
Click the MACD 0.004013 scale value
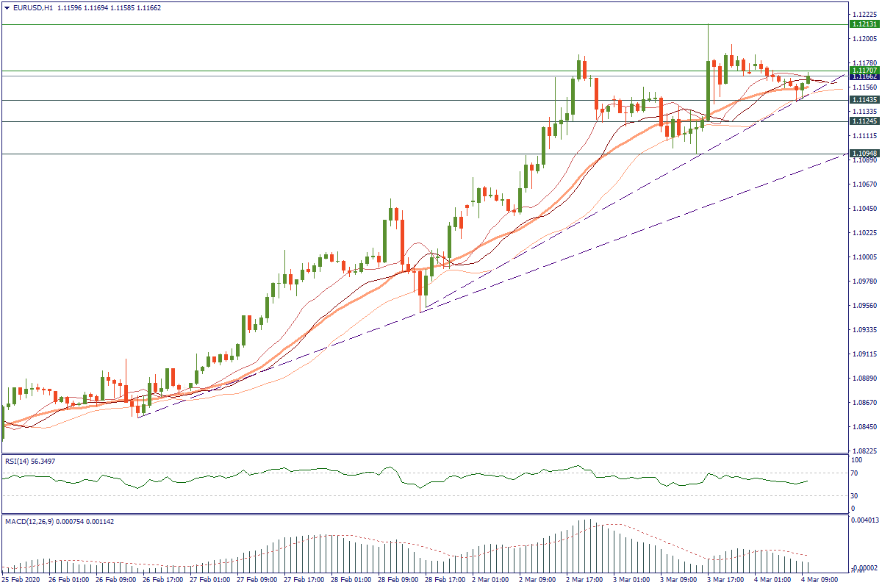865,520
